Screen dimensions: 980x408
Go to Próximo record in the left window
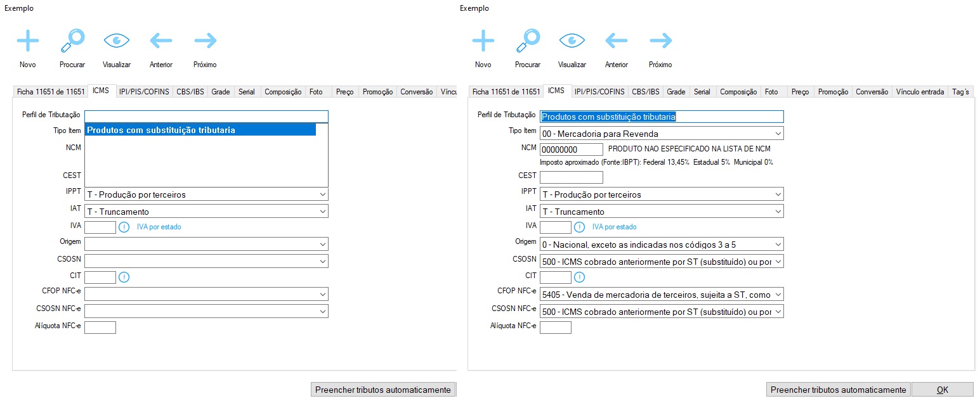[x=205, y=41]
